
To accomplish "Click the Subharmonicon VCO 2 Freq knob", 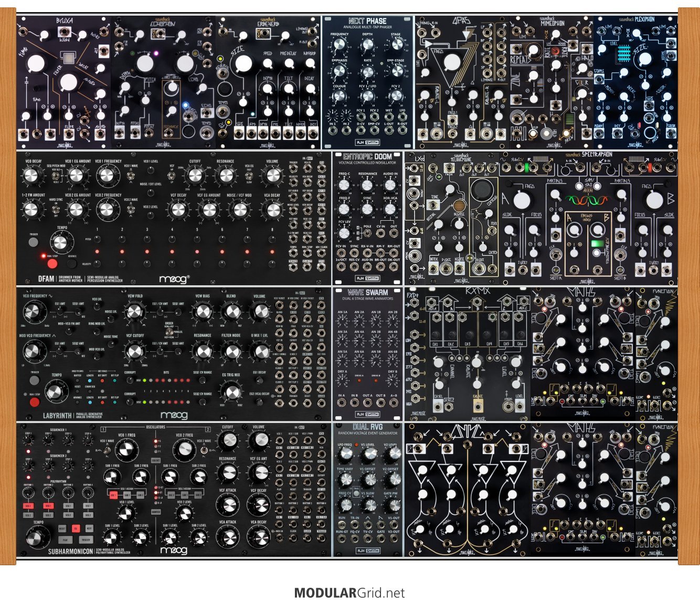I will 185,449.
